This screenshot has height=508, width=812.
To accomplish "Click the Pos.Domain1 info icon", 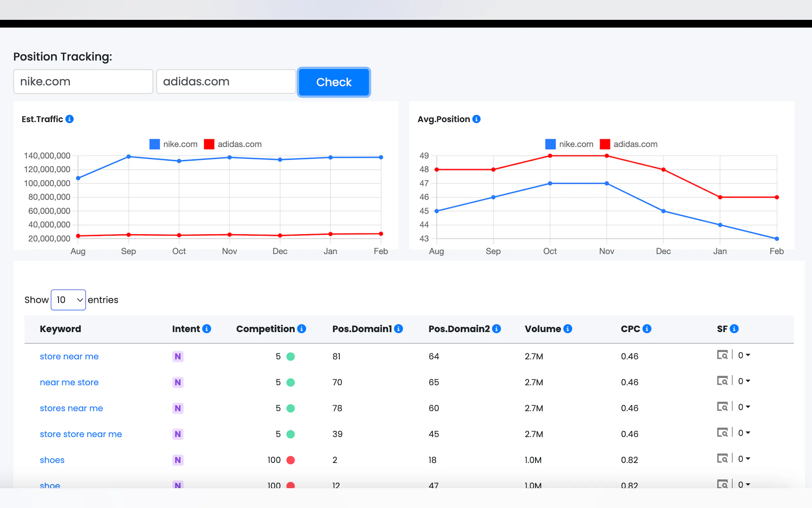I will coord(398,329).
